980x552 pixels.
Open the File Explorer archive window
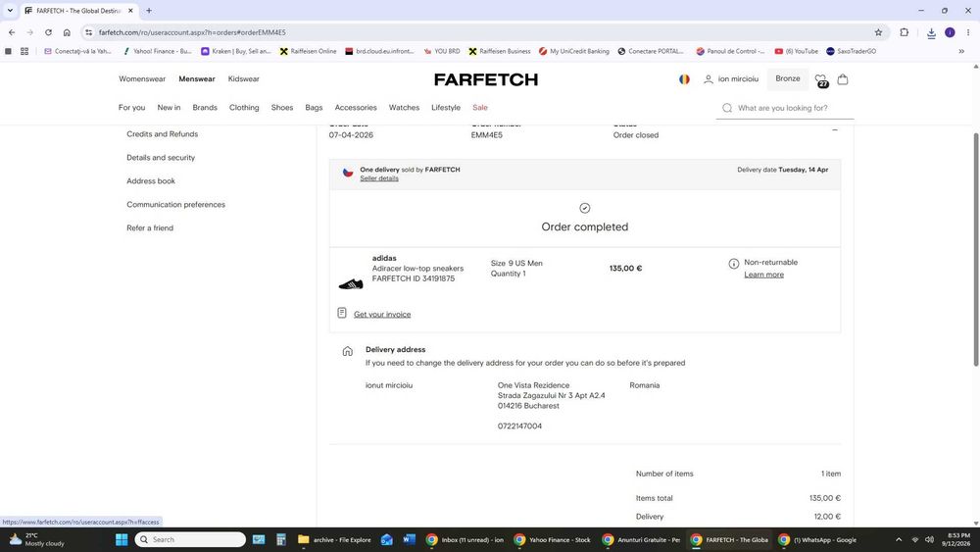click(334, 539)
